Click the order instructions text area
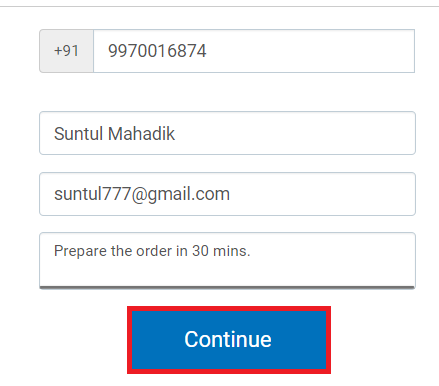The width and height of the screenshot is (439, 386). pos(227,261)
